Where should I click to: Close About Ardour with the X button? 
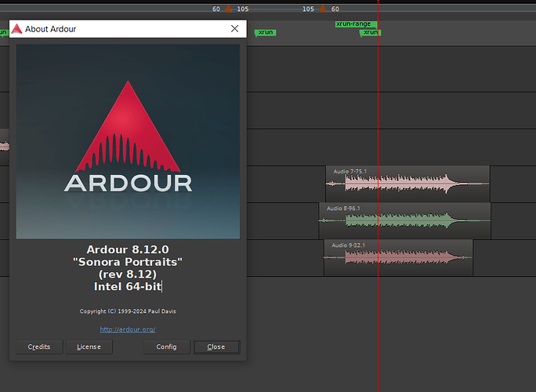point(234,29)
